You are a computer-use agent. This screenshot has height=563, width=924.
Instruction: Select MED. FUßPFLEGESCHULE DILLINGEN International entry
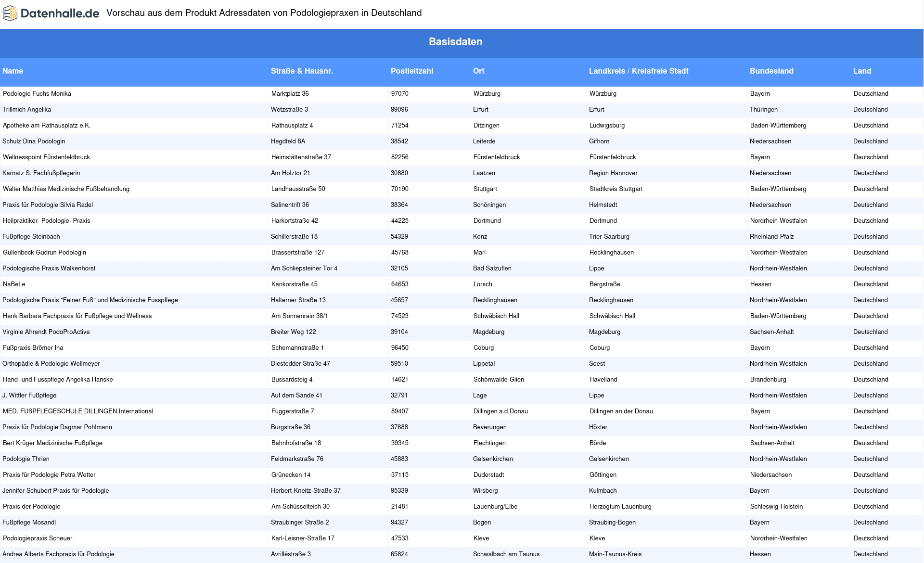coord(78,411)
